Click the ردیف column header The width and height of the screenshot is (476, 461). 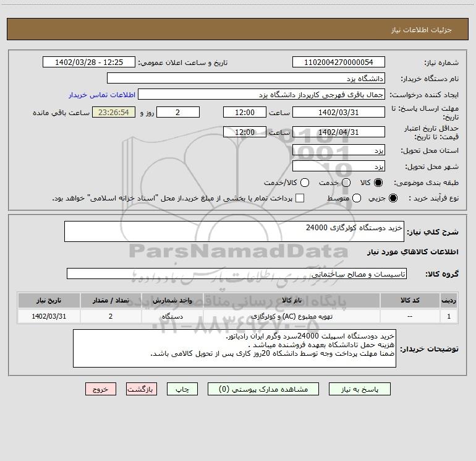point(449,300)
